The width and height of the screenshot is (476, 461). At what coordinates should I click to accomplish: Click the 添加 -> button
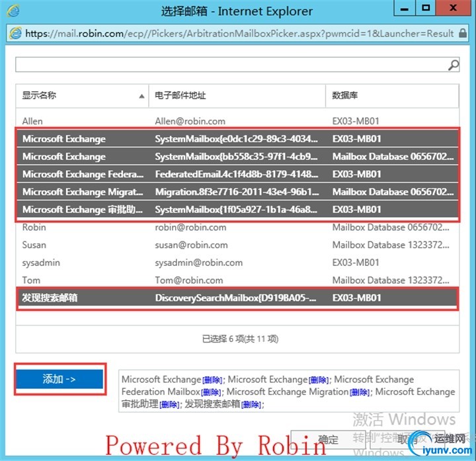[59, 379]
